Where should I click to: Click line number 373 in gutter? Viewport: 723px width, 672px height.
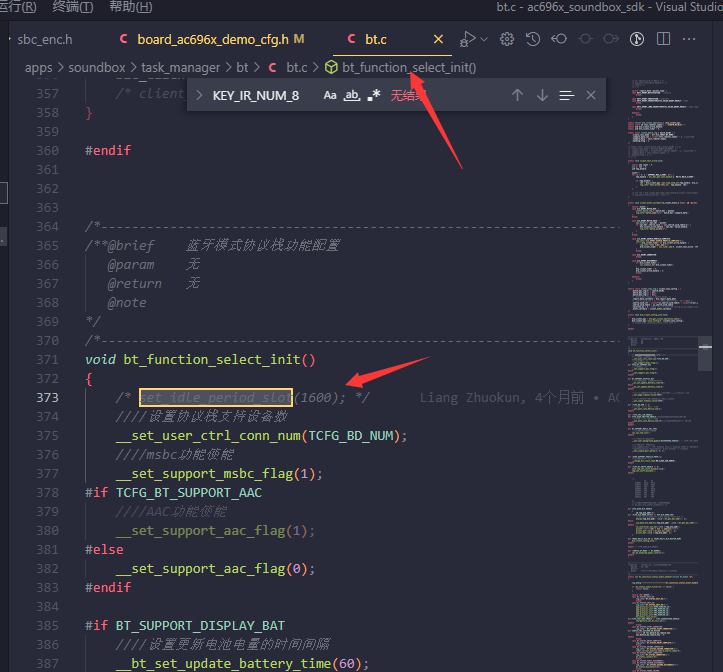(x=47, y=398)
